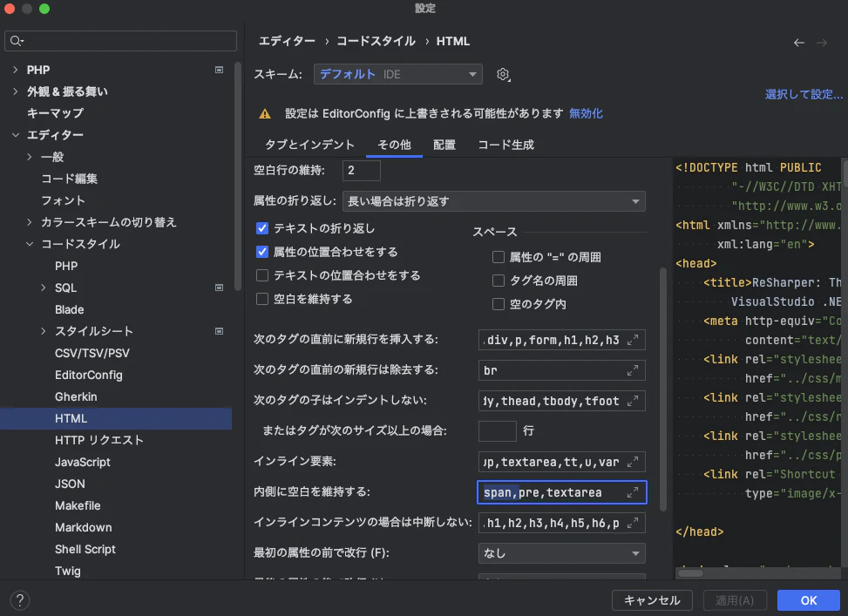
Task: Open the 属性の折り返し dropdown
Action: click(494, 202)
